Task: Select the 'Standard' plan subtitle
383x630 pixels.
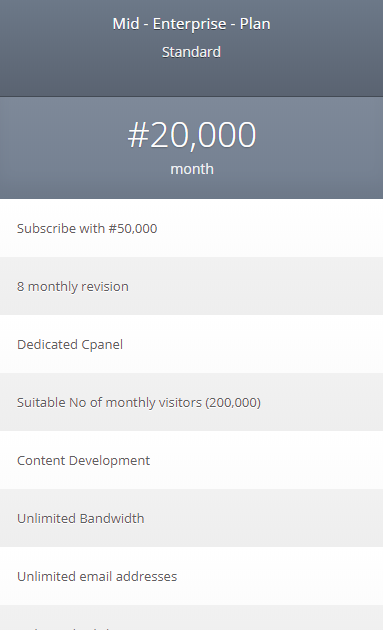Action: pos(191,52)
